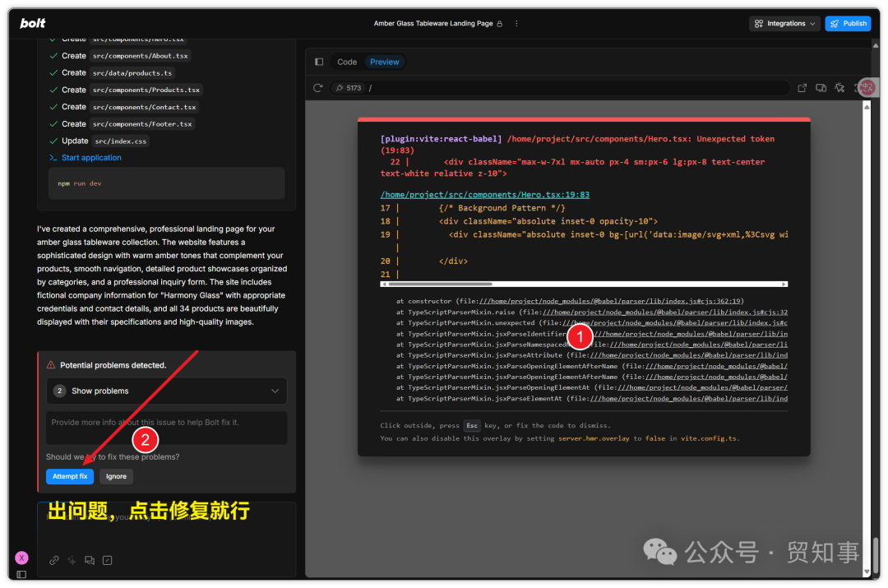This screenshot has height=588, width=888.
Task: Click the preview vertical scrollbar up arrow
Action: (x=867, y=106)
